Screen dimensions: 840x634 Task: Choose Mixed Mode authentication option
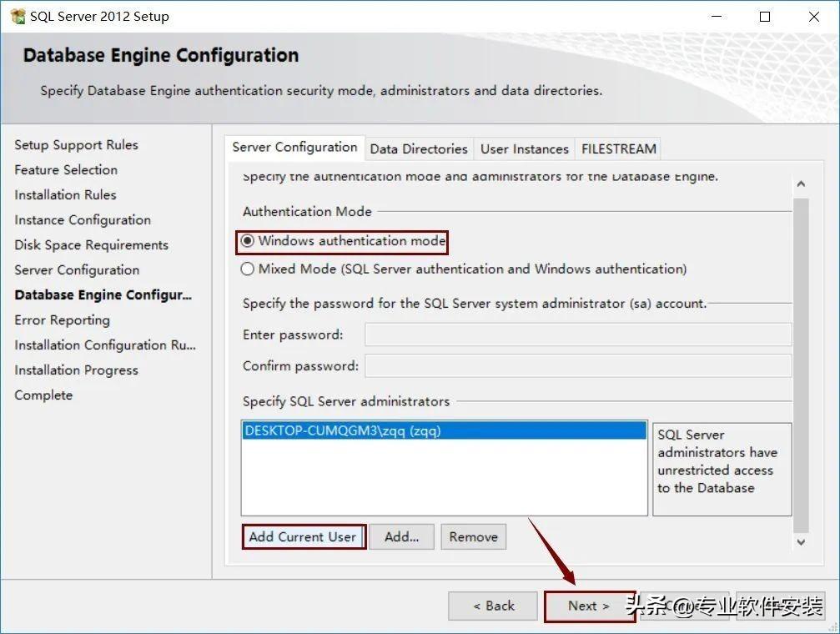pyautogui.click(x=248, y=269)
